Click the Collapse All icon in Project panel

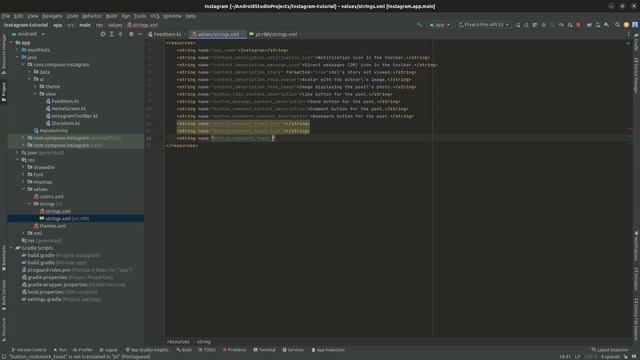[x=120, y=34]
